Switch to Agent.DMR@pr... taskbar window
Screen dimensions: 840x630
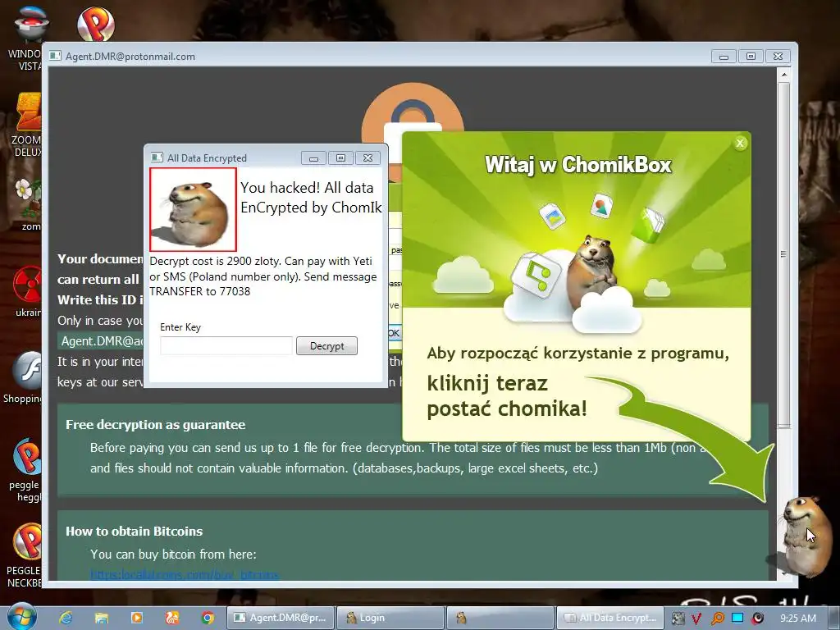281,618
